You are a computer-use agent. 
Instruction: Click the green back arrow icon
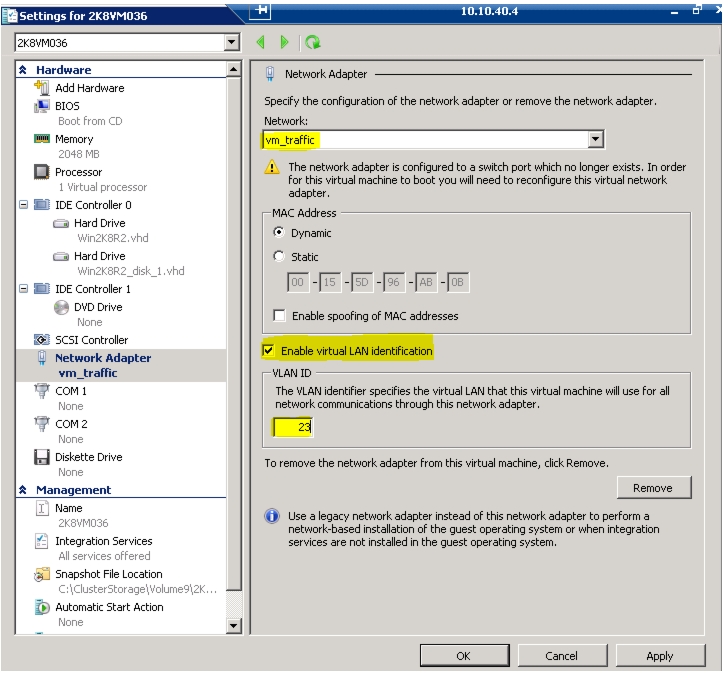pyautogui.click(x=260, y=42)
